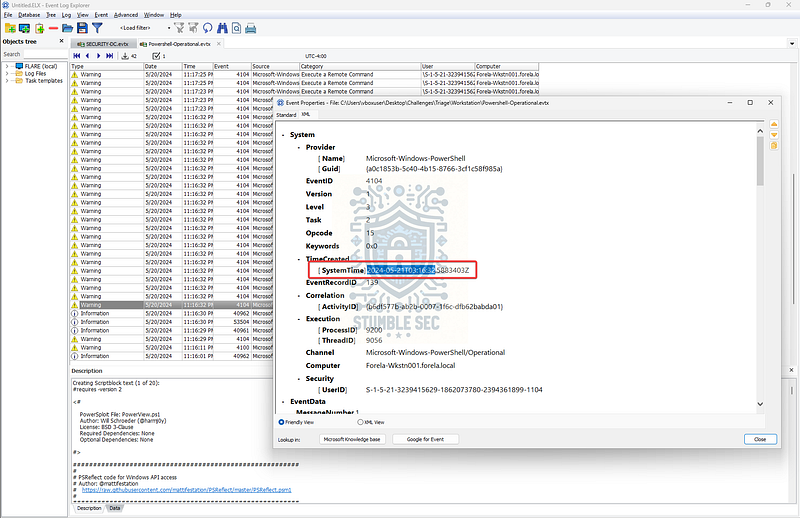Collapse the Security node
This screenshot has height=518, width=800.
point(299,379)
